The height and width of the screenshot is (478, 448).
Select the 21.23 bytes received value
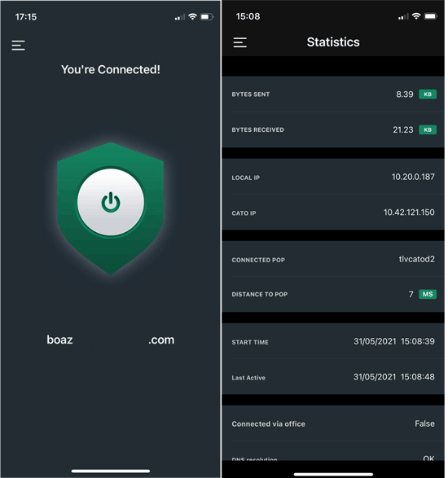tap(403, 129)
